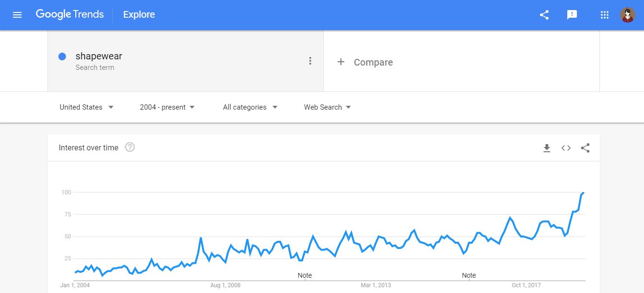The image size is (644, 293).
Task: Click the first Note marker on chart
Action: [x=304, y=275]
